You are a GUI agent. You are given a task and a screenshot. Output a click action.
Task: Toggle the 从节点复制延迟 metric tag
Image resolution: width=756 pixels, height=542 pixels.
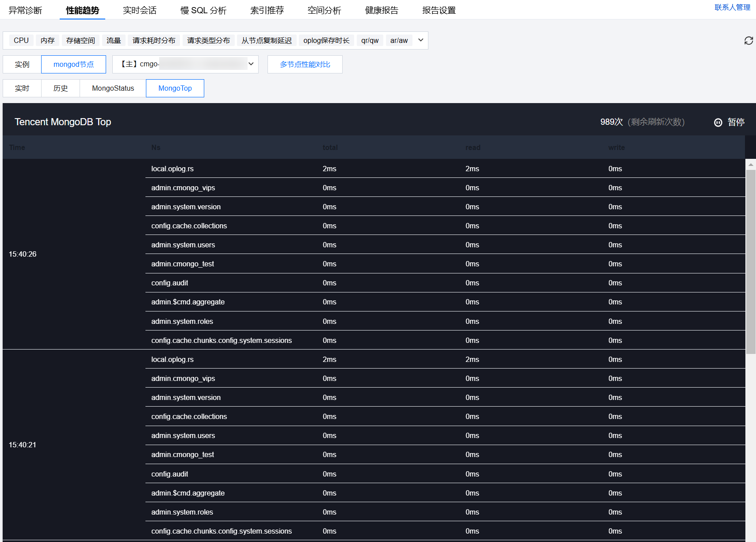pos(267,40)
